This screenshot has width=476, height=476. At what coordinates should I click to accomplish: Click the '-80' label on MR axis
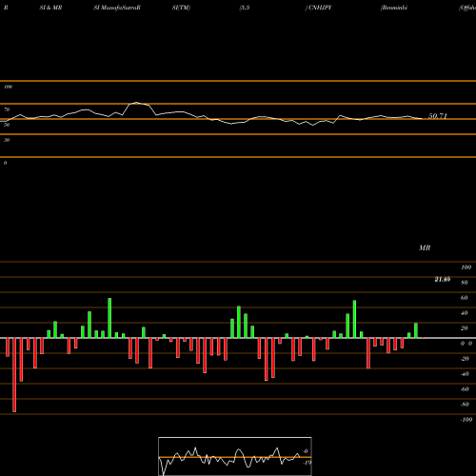click(x=465, y=405)
